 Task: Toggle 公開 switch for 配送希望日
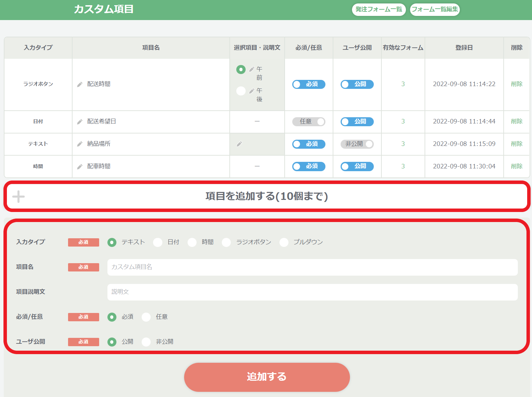(357, 122)
